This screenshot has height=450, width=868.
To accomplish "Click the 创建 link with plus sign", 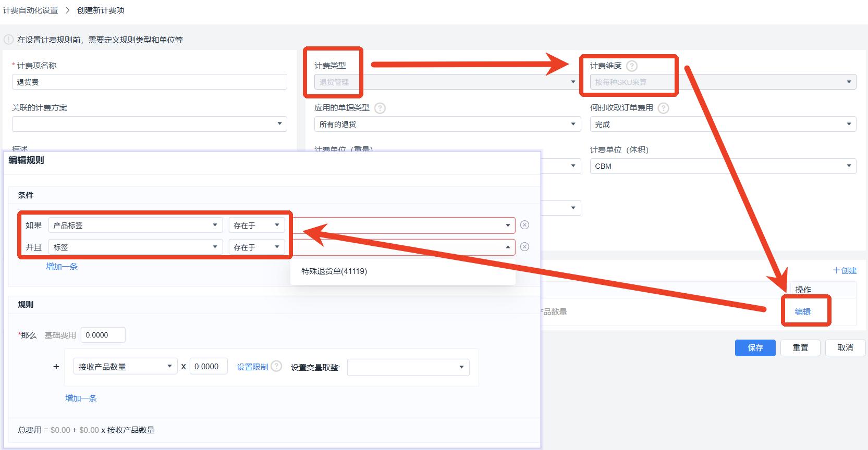I will point(845,270).
